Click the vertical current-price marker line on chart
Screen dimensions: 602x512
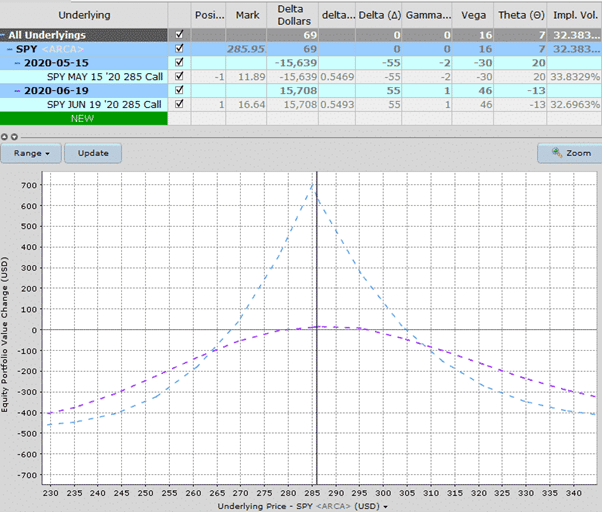click(x=316, y=400)
